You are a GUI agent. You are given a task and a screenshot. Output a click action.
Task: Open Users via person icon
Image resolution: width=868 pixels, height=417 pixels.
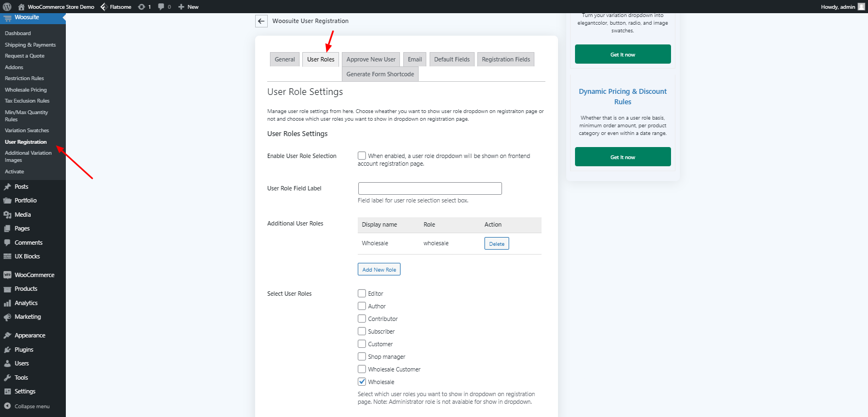click(x=7, y=363)
